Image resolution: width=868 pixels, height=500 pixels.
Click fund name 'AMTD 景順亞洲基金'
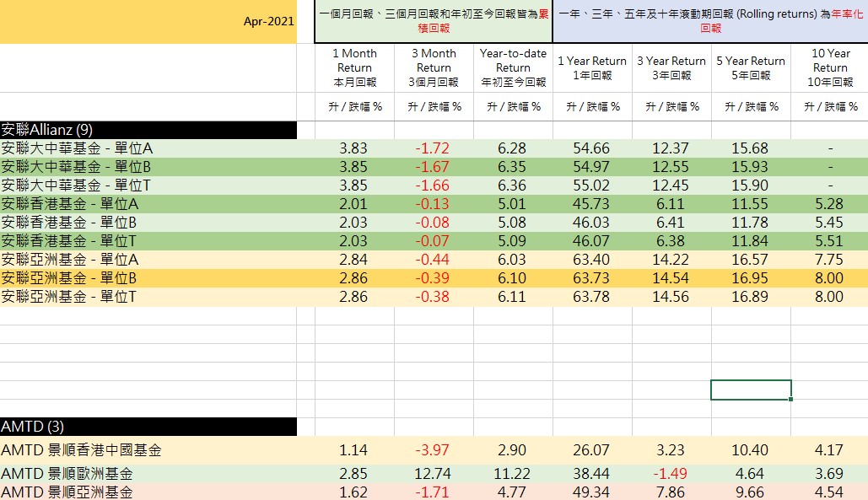[x=67, y=492]
